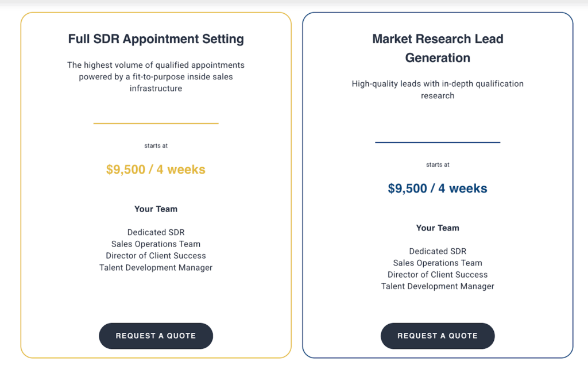The height and width of the screenshot is (373, 588).
Task: Click Director of Client Success in the left card
Action: (x=156, y=256)
